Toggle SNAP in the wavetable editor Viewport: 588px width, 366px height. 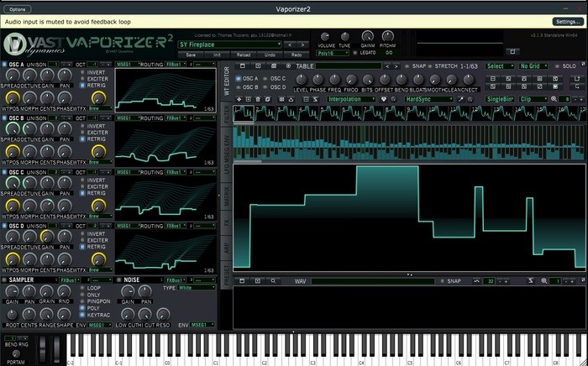point(407,66)
